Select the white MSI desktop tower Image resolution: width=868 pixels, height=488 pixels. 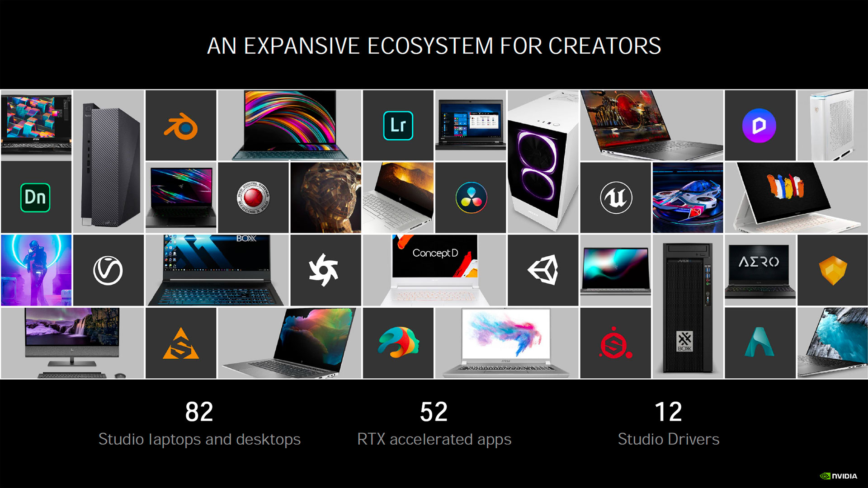832,125
